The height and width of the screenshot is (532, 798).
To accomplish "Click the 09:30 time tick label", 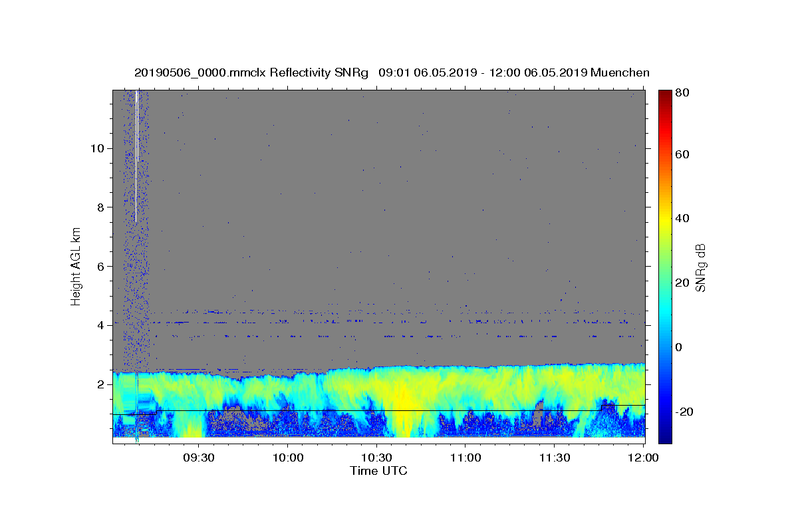I will pyautogui.click(x=198, y=458).
